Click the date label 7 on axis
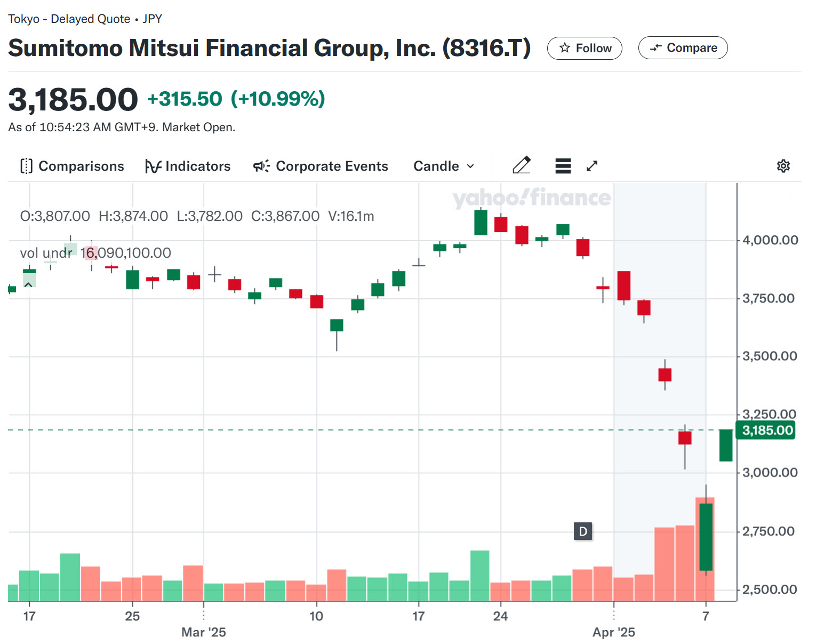The image size is (816, 644). coord(706,616)
